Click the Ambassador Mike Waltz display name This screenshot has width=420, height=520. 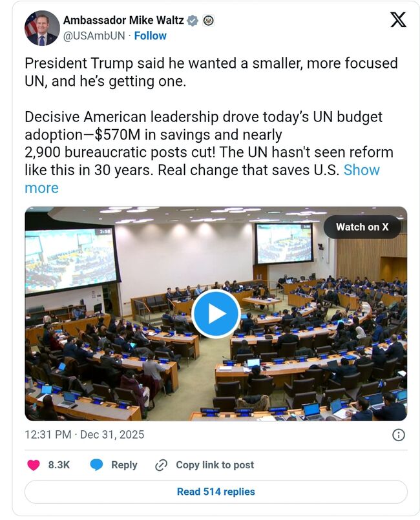tap(123, 21)
